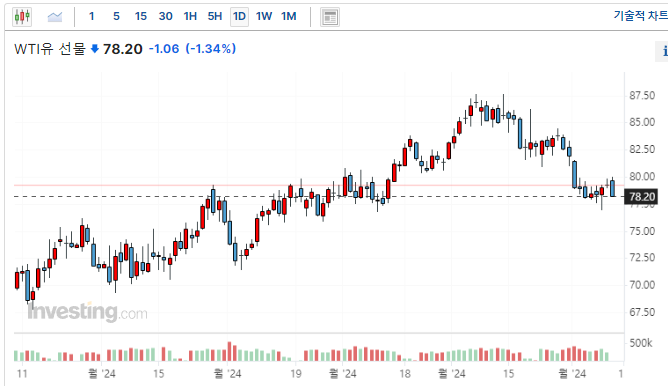Click the (-1.34%) percent change
This screenshot has width=668, height=386.
(210, 49)
